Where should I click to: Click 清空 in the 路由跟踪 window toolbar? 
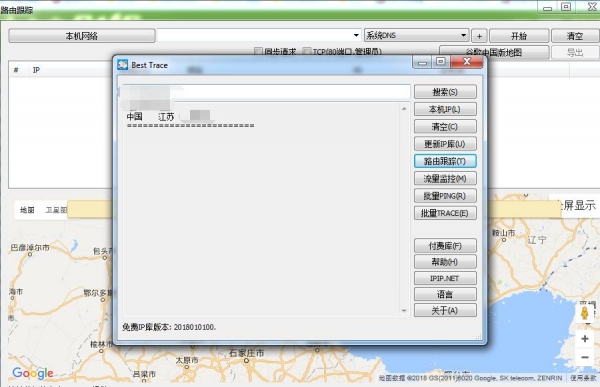tap(575, 36)
